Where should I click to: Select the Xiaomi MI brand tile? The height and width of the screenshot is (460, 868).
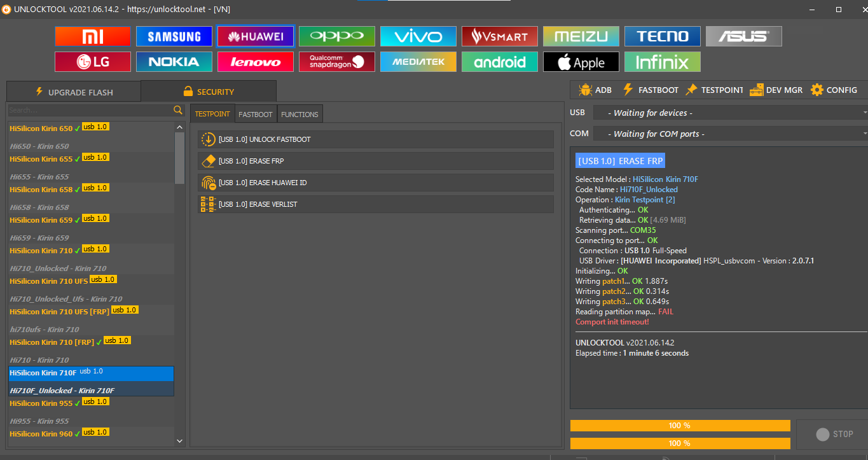point(93,36)
